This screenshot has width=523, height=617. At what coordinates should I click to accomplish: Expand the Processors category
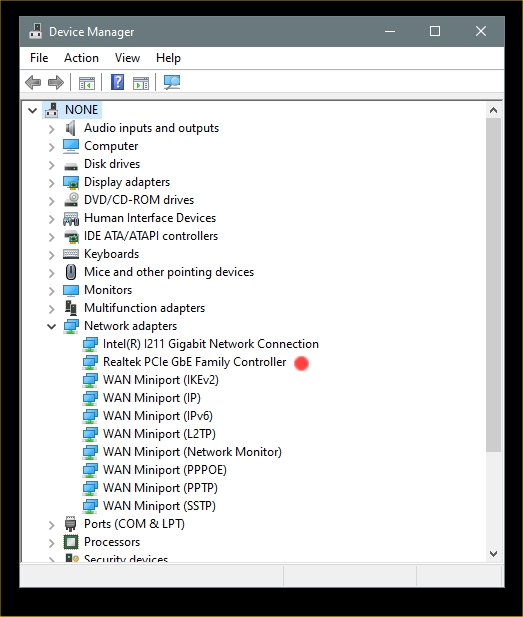(52, 543)
